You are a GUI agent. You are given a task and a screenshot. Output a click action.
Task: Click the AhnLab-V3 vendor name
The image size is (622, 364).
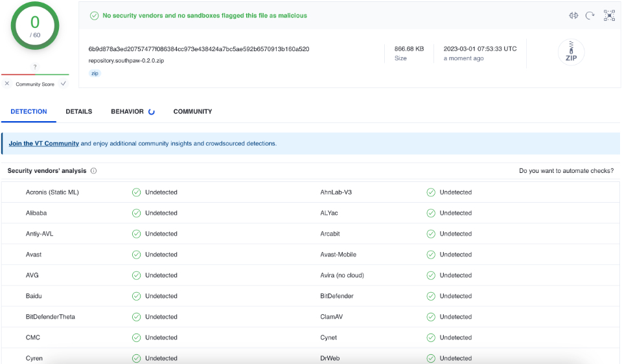tap(336, 192)
